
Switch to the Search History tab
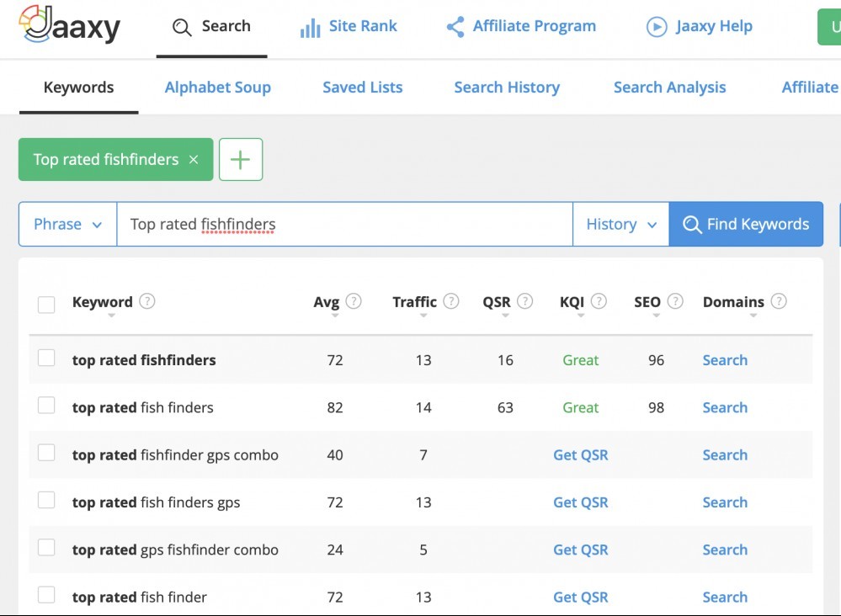click(507, 88)
